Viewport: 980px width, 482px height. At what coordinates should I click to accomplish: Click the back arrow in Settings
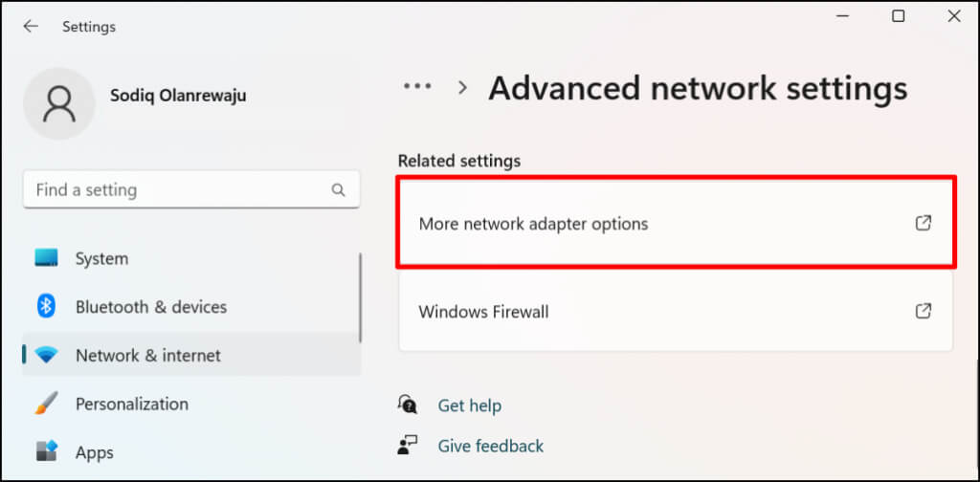tap(31, 27)
